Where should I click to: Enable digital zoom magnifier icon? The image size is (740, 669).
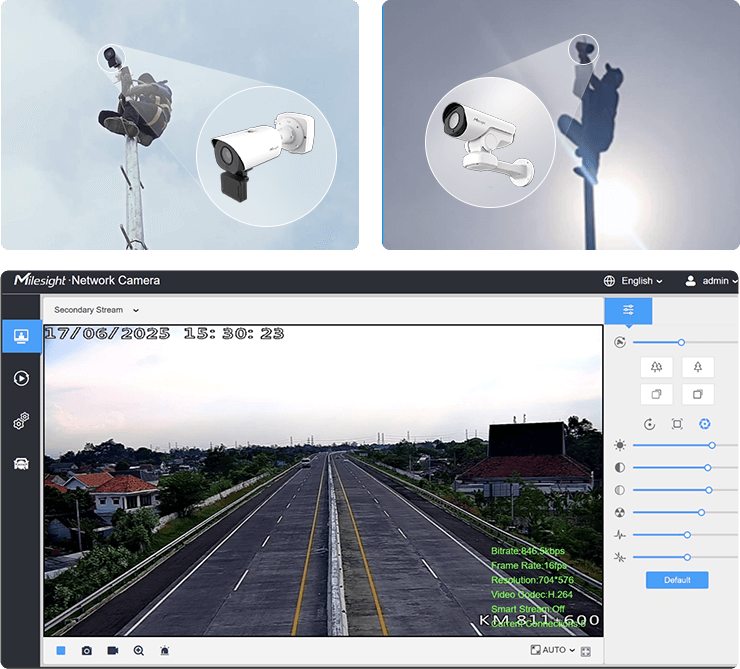pos(139,650)
